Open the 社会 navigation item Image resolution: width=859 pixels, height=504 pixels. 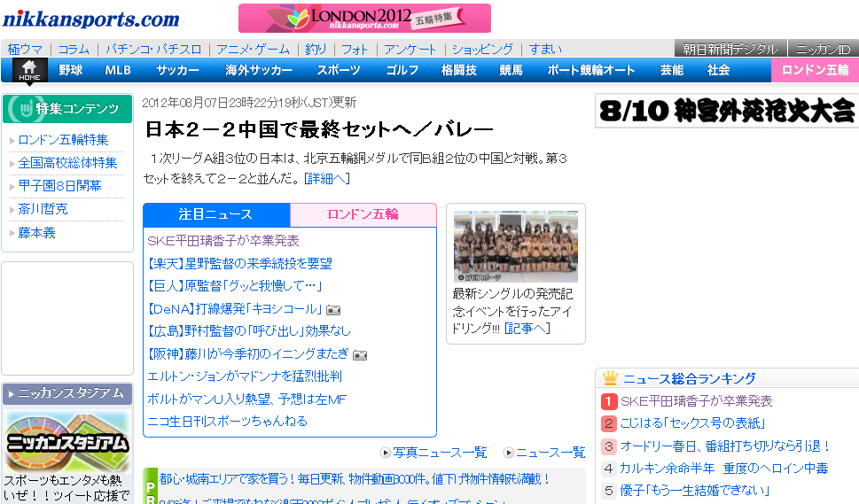pos(718,70)
